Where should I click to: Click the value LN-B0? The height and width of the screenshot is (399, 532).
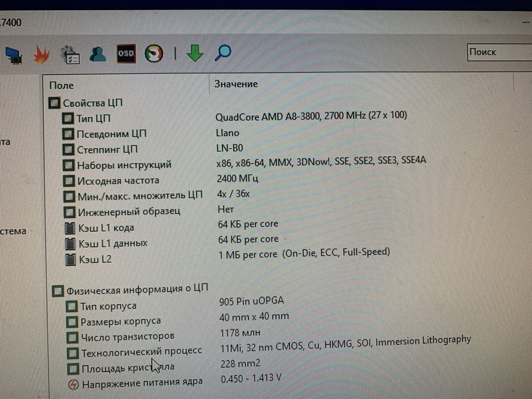pos(229,148)
